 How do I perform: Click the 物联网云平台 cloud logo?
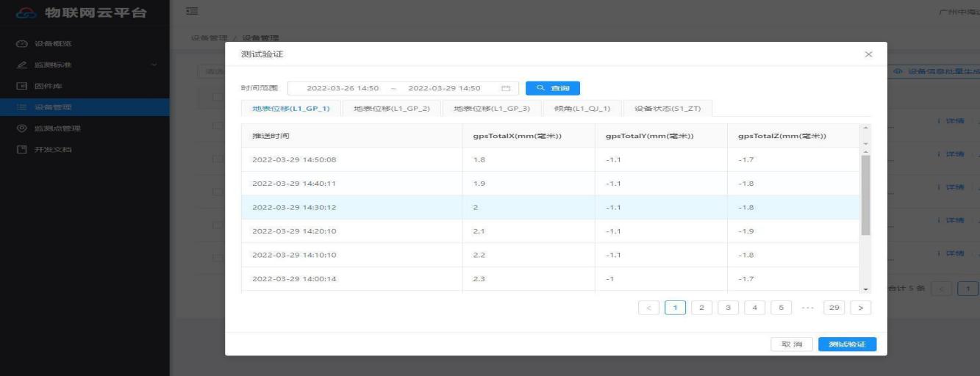[x=25, y=13]
